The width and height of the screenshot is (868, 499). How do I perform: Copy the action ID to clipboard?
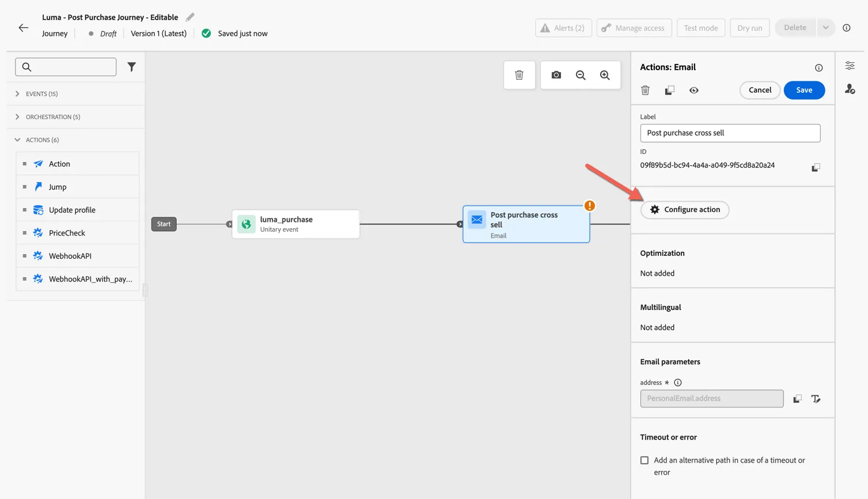click(x=816, y=167)
